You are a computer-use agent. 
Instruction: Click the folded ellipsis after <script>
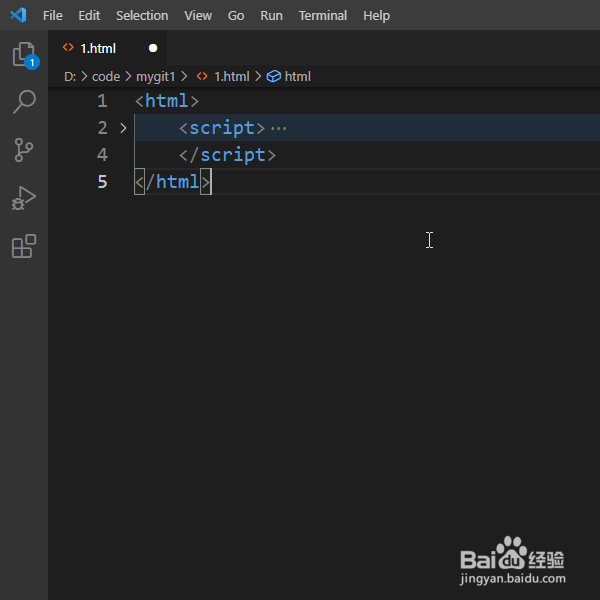(x=279, y=129)
